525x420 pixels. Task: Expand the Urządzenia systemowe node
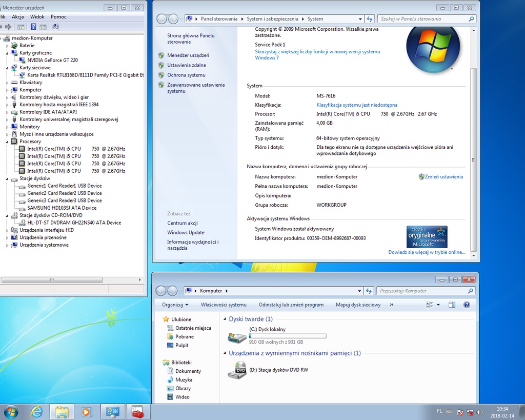7,245
